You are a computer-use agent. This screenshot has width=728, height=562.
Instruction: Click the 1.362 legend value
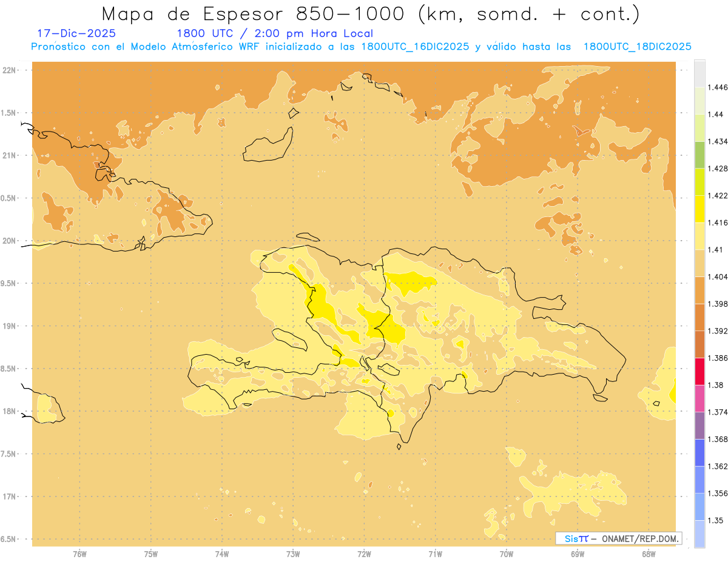tap(718, 466)
